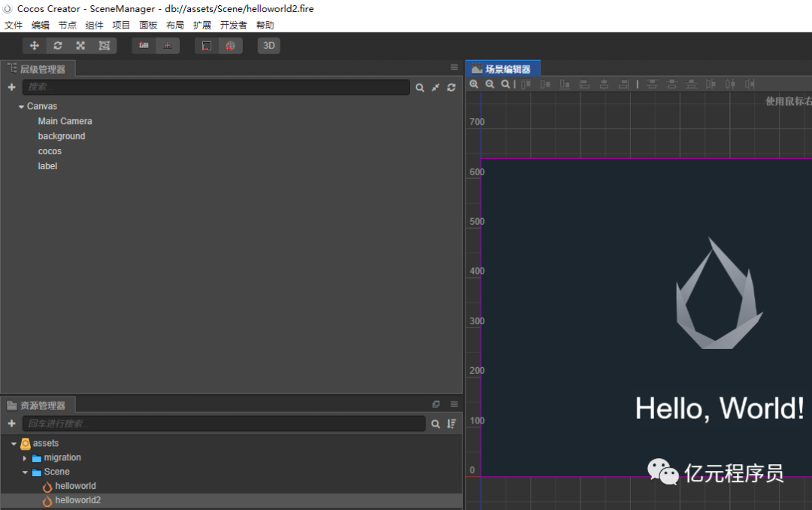
Task: Reset scene zoom level
Action: tap(505, 84)
